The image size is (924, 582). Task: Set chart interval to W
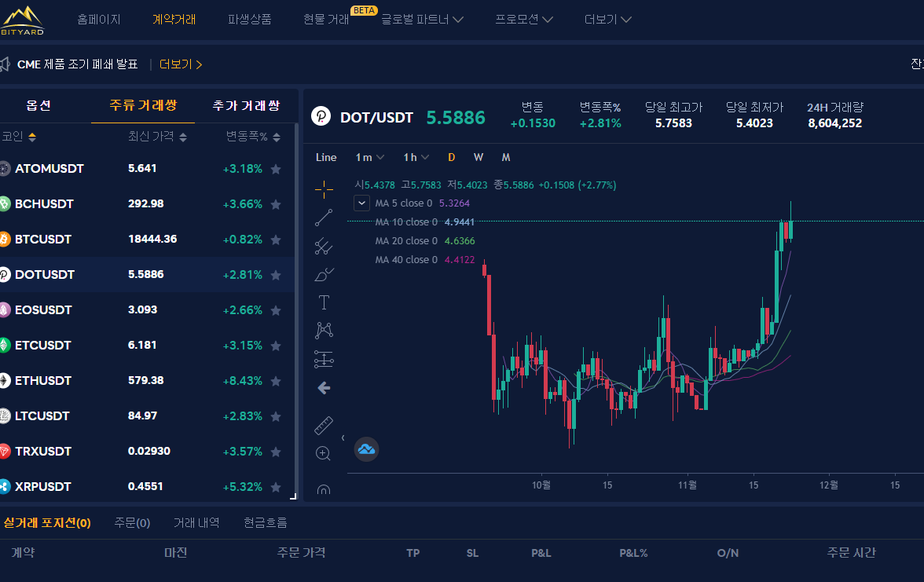click(478, 157)
